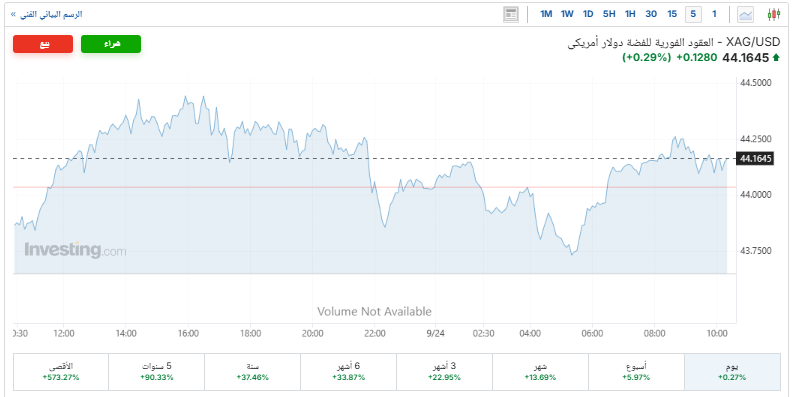793x397 pixels.
Task: Select the area chart type icon
Action: 745,15
